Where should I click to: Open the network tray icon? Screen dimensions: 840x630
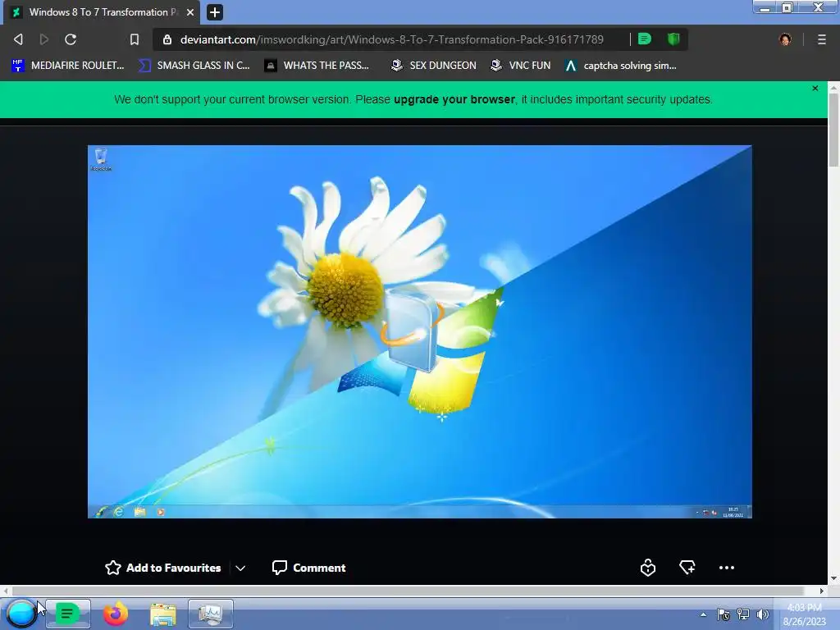pyautogui.click(x=743, y=614)
